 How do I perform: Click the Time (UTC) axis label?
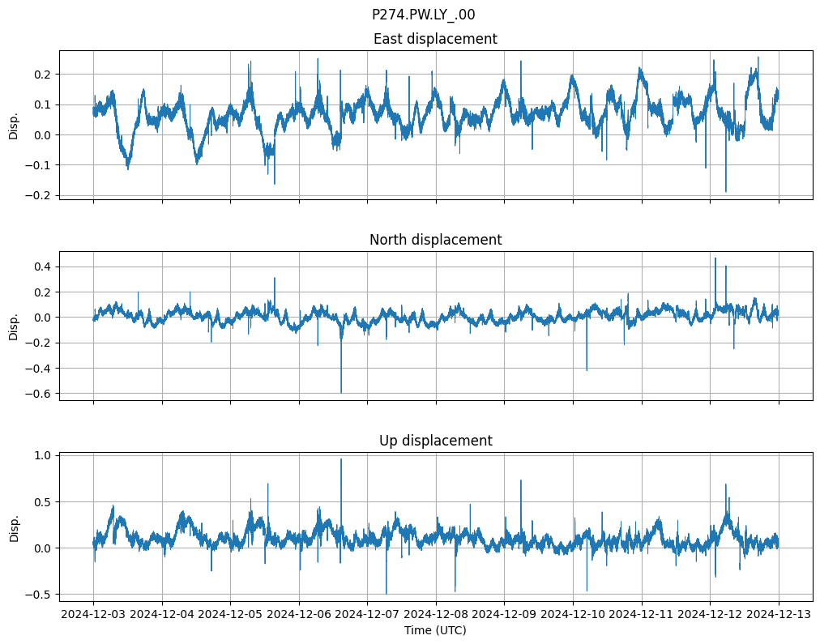pyautogui.click(x=435, y=630)
